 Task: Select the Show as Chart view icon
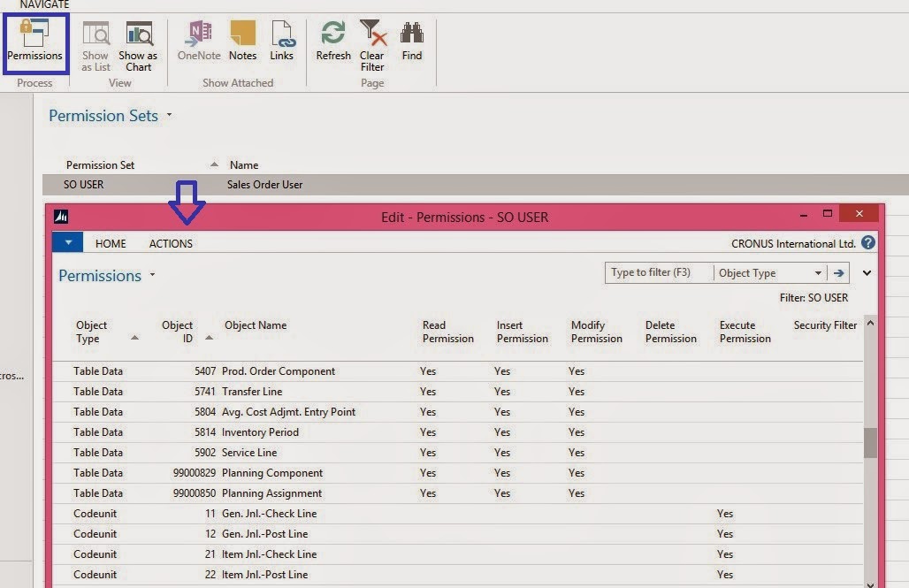click(138, 44)
